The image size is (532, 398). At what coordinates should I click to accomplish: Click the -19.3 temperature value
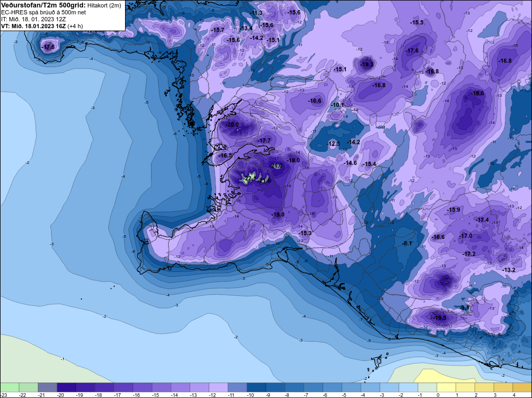tap(367, 64)
